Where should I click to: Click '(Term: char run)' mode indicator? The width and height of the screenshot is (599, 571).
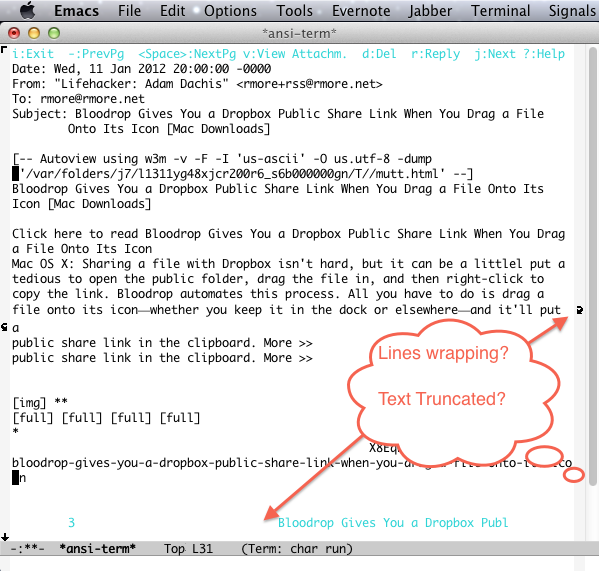click(x=297, y=549)
